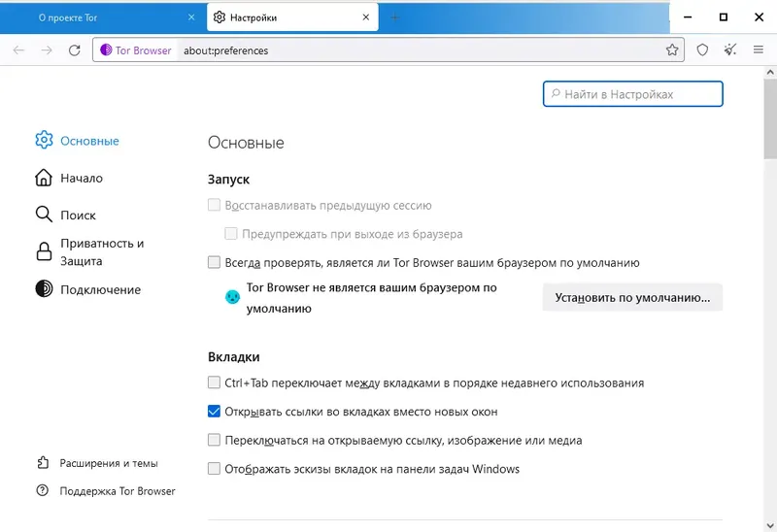The height and width of the screenshot is (532, 777).
Task: Open the Поиск search settings section
Action: pos(65,215)
